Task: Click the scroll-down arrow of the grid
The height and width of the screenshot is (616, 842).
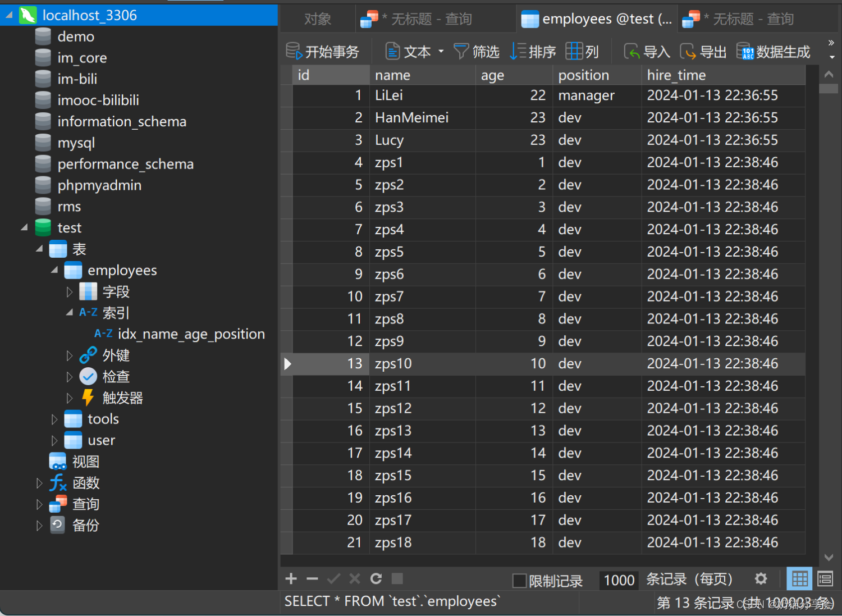Action: point(829,557)
